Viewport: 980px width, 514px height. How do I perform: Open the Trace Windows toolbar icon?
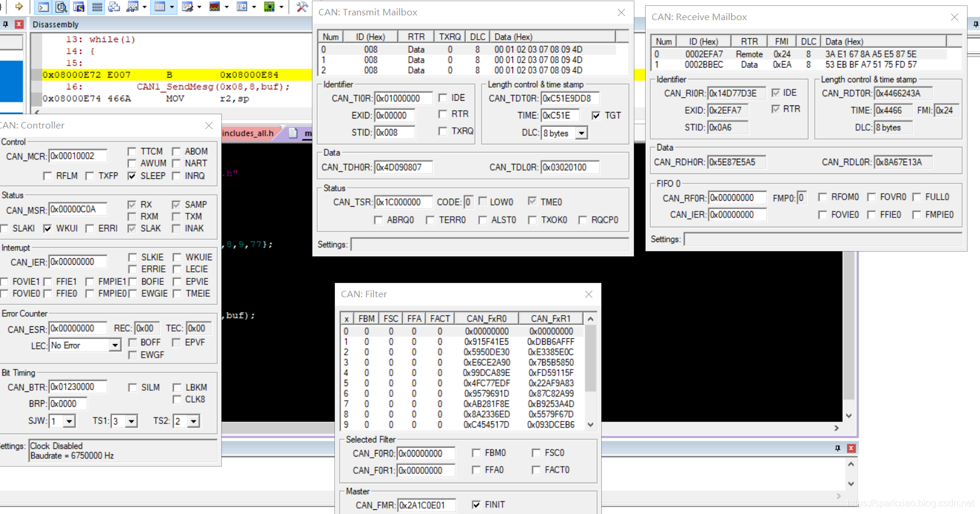(242, 7)
